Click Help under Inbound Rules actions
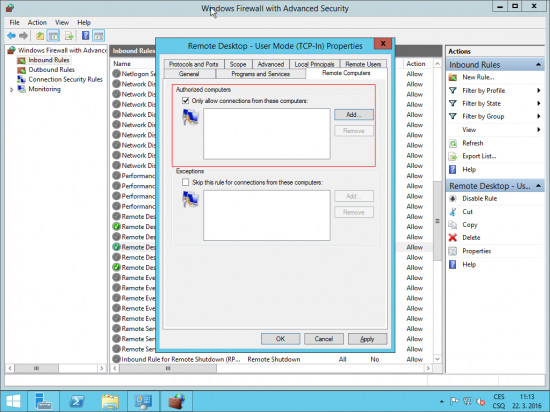Viewport: 550px width, 412px height. click(x=469, y=170)
